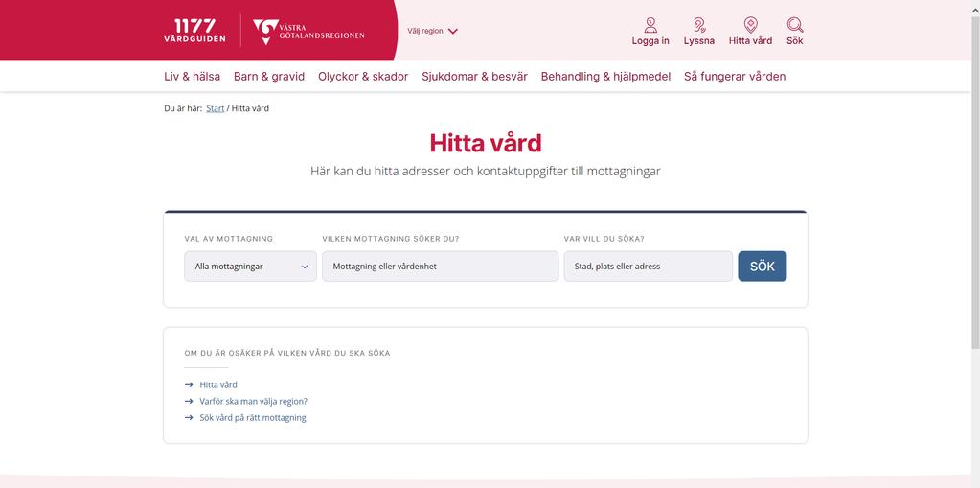Viewport: 980px width, 488px height.
Task: Open the Så fungerar vården menu
Action: click(x=735, y=77)
